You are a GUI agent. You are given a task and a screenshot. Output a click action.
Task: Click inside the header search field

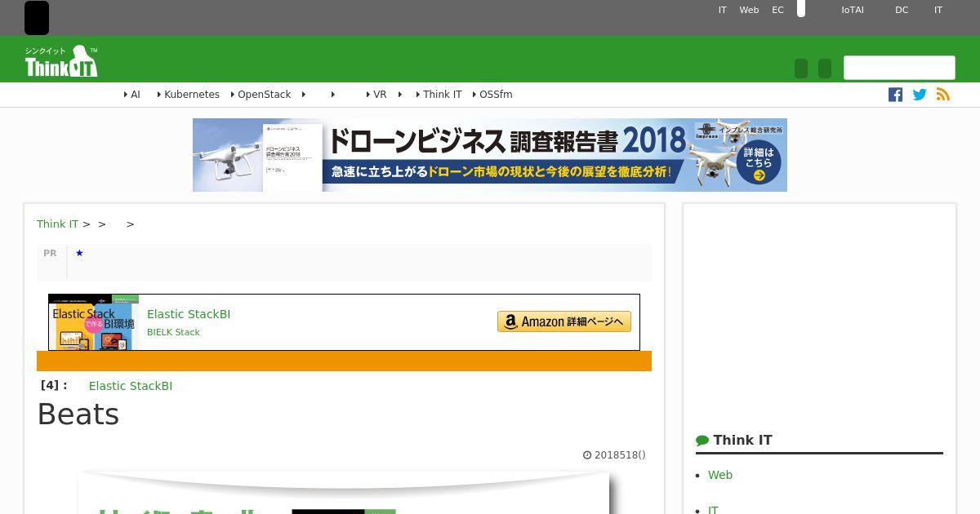[x=899, y=68]
